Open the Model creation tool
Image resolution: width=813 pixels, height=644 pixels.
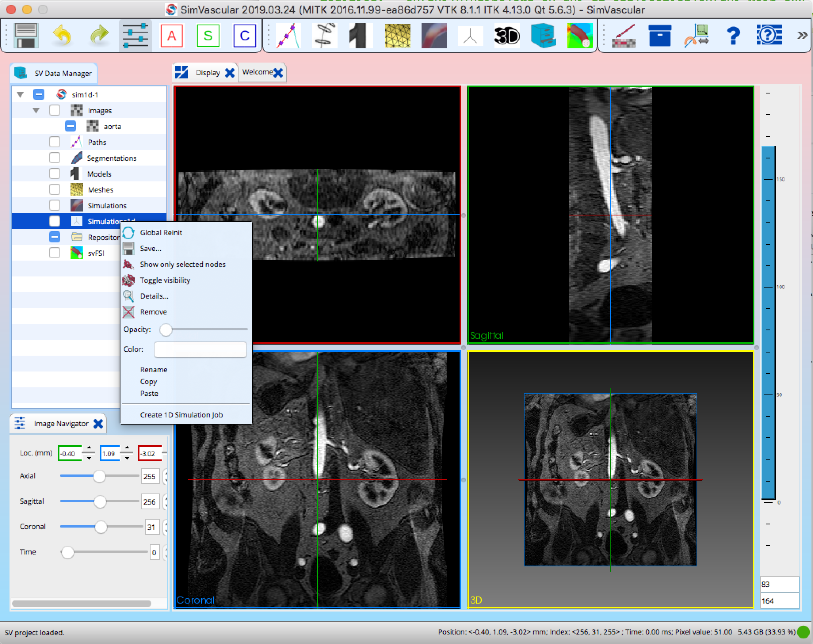[360, 35]
